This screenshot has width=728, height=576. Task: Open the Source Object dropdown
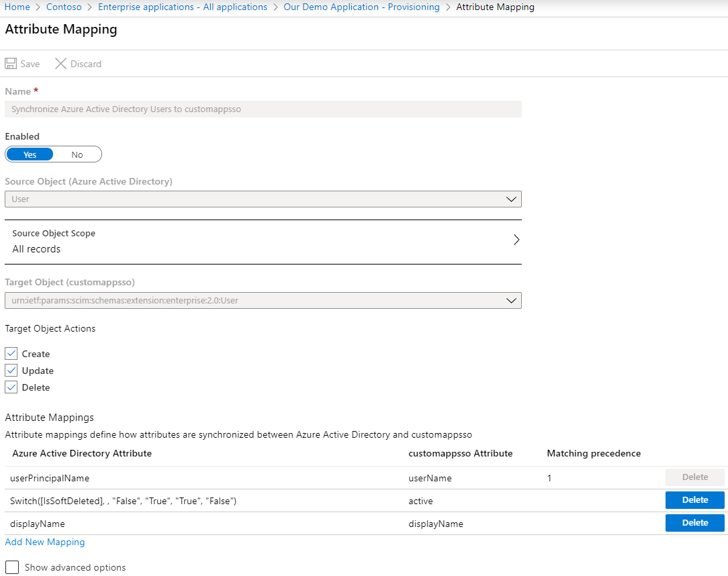click(x=263, y=199)
